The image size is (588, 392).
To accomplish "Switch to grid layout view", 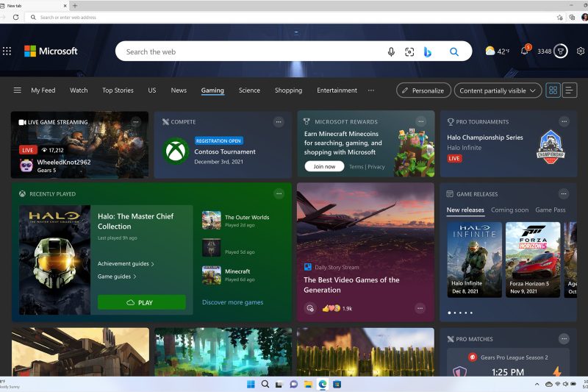I will pos(553,90).
